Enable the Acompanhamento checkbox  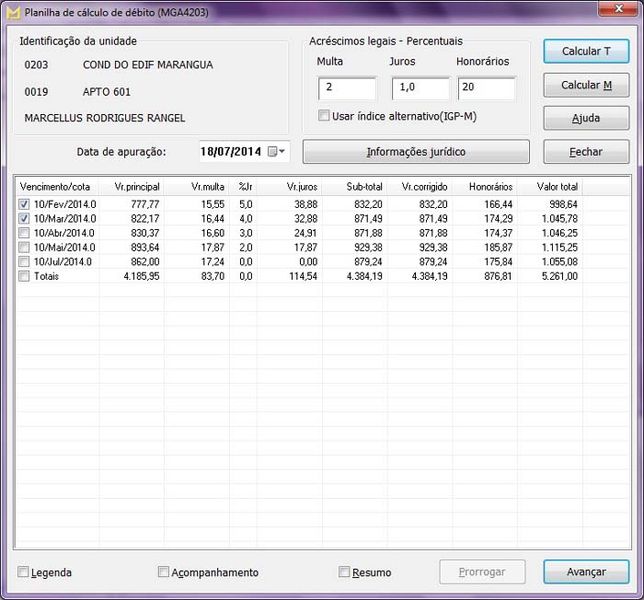(x=164, y=573)
